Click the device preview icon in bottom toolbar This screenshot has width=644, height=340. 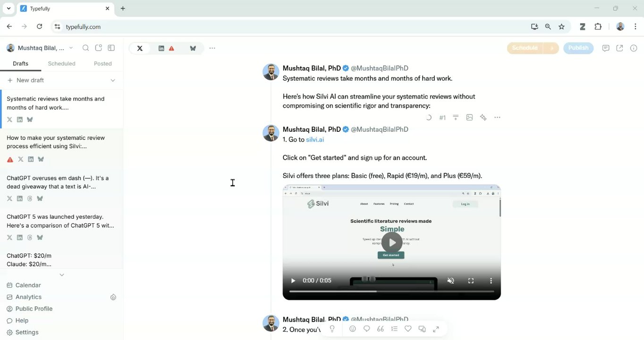point(422,329)
